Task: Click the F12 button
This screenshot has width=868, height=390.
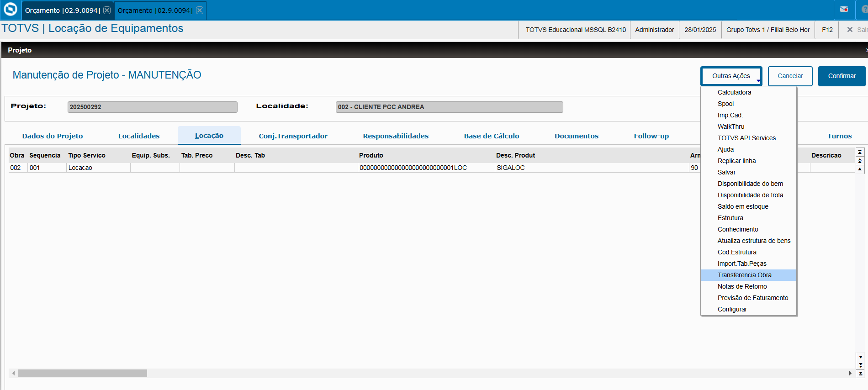Action: coord(827,30)
